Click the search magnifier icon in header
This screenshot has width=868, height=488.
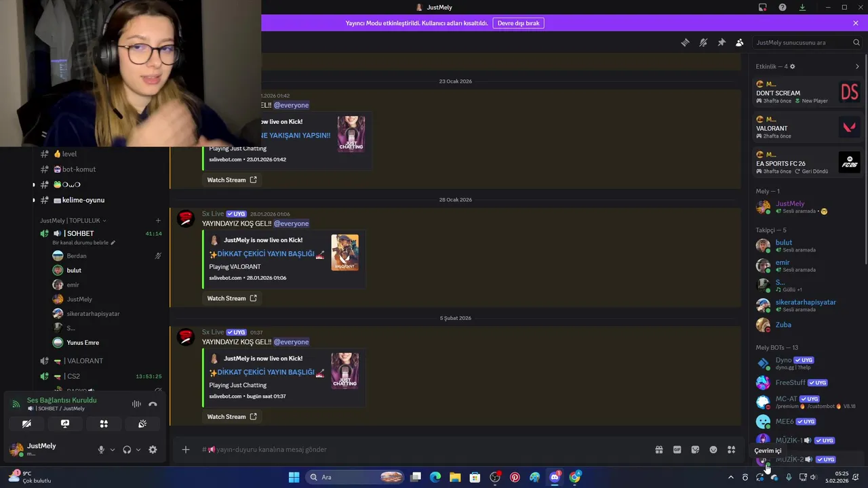pyautogui.click(x=856, y=42)
